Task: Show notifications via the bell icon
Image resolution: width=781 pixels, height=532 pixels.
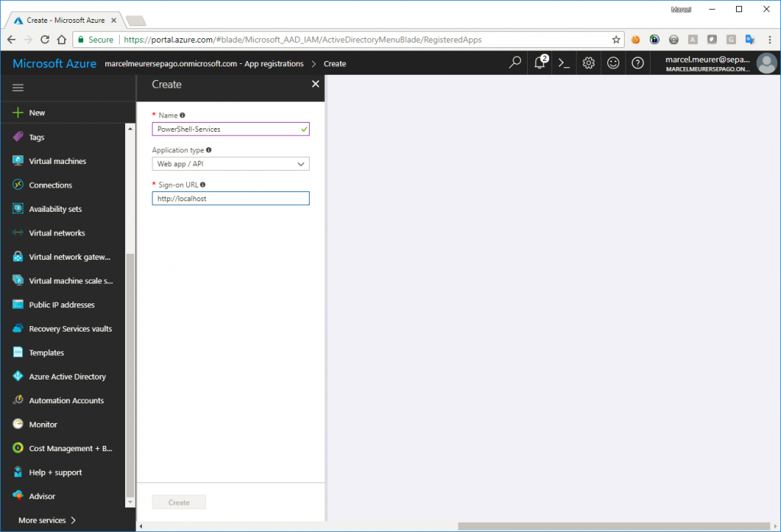Action: click(541, 62)
